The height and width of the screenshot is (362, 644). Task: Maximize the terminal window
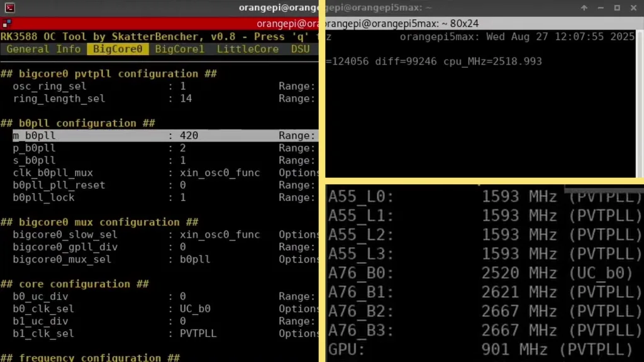click(617, 8)
